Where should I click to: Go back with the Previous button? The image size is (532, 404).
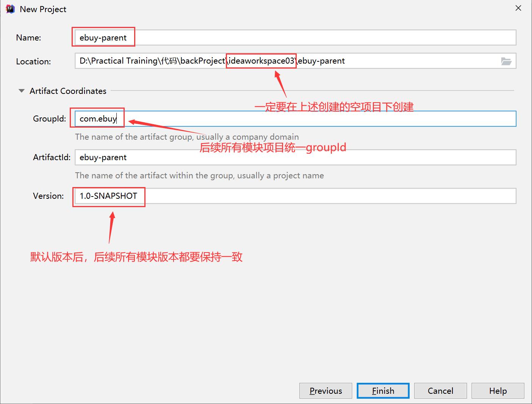pos(325,391)
